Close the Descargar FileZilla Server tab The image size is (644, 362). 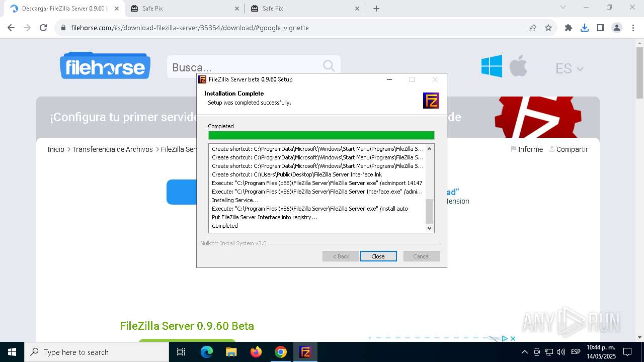pos(117,9)
